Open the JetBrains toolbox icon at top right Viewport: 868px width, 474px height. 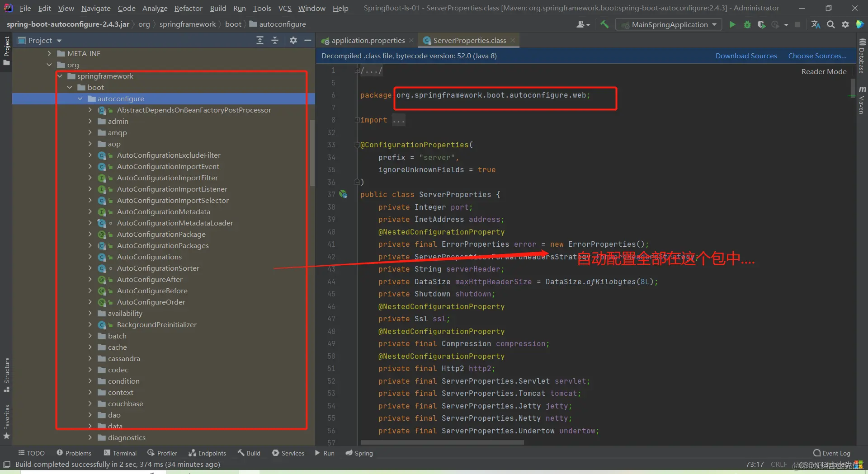point(860,24)
